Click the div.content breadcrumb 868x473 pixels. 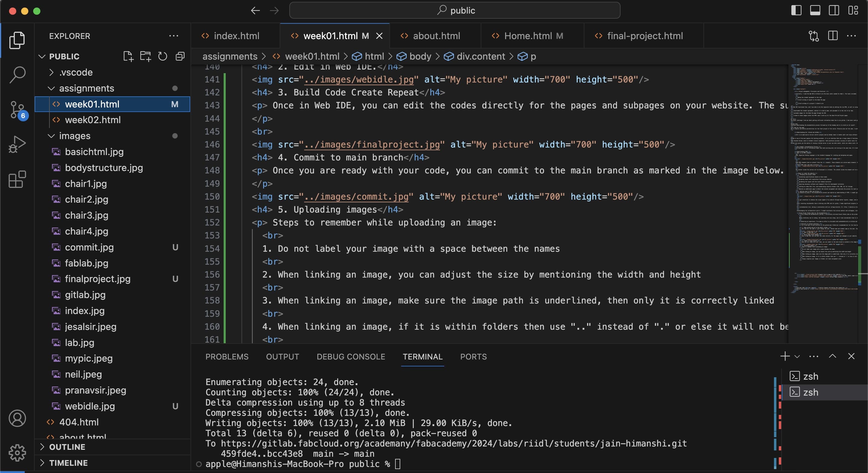pyautogui.click(x=474, y=56)
